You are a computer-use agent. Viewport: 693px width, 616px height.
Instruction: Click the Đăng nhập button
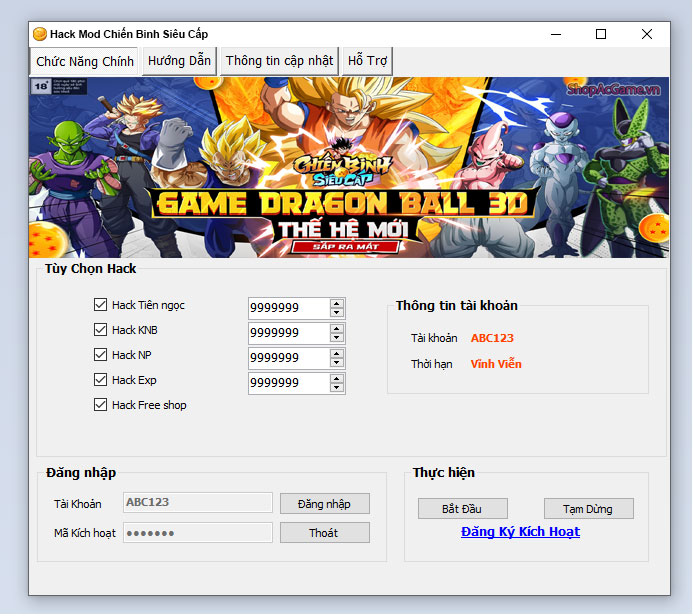[325, 504]
